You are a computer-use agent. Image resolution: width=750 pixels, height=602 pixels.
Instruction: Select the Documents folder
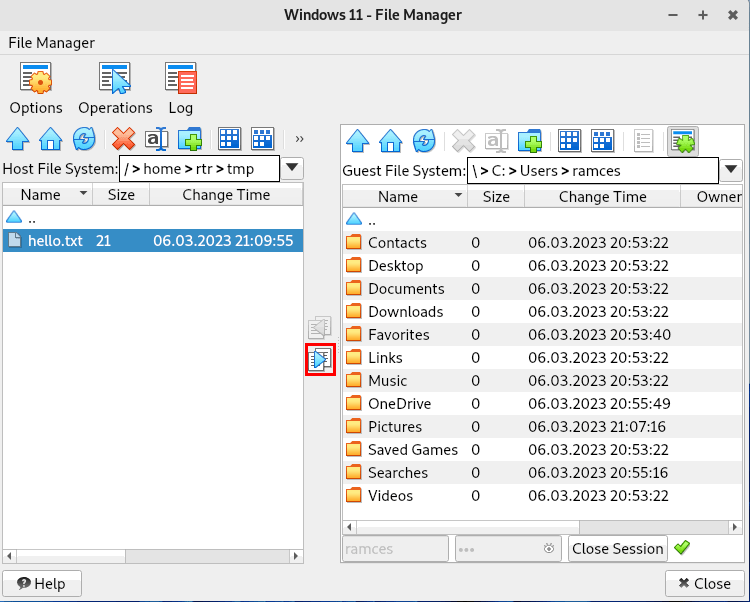542,288
